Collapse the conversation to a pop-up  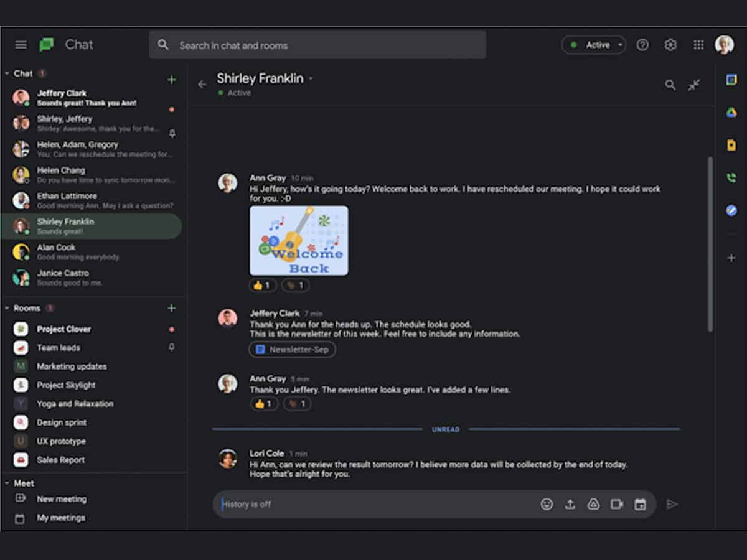tap(694, 85)
